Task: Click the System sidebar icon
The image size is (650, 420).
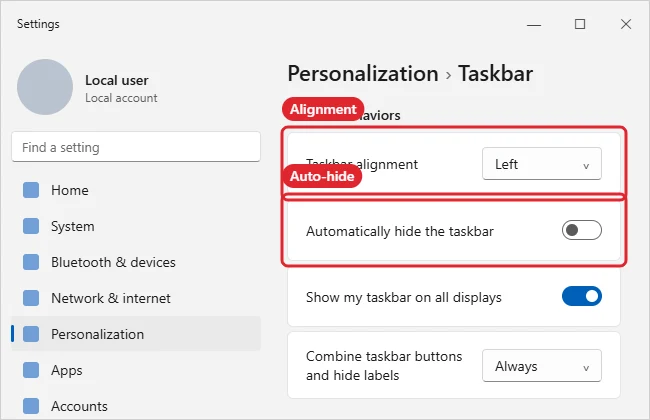Action: click(31, 226)
